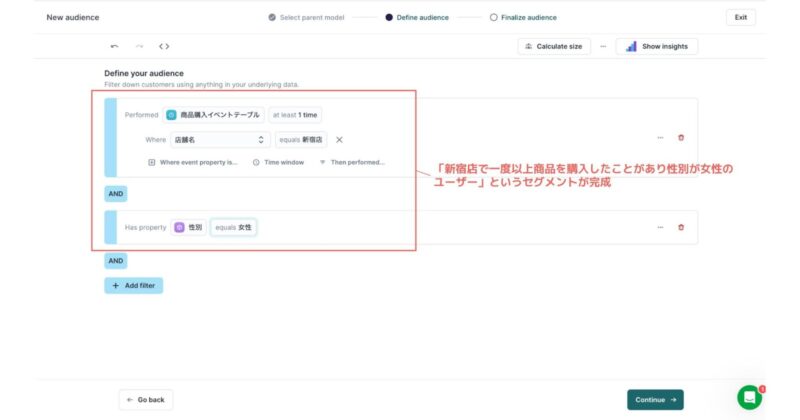Click the redo arrow icon

tap(139, 46)
